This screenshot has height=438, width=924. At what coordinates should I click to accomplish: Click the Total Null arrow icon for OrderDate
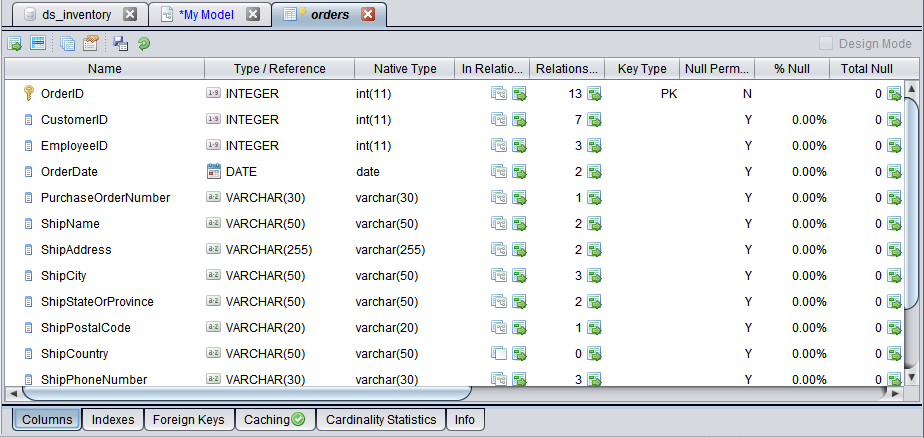[895, 172]
